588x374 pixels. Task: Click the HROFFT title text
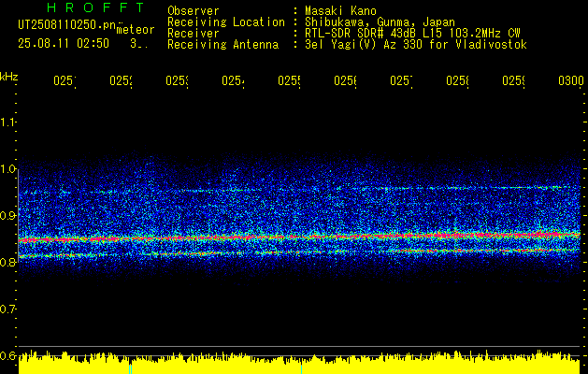click(95, 7)
